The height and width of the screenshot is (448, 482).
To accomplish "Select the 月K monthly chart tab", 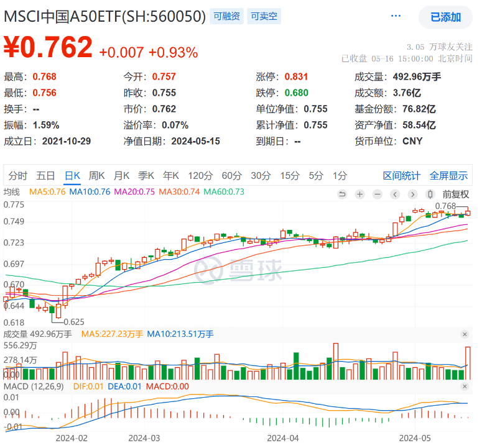I will coord(121,176).
